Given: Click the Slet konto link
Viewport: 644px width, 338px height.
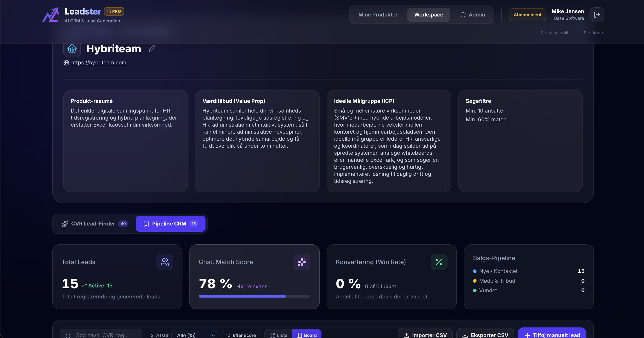Looking at the screenshot, I should pos(594,33).
